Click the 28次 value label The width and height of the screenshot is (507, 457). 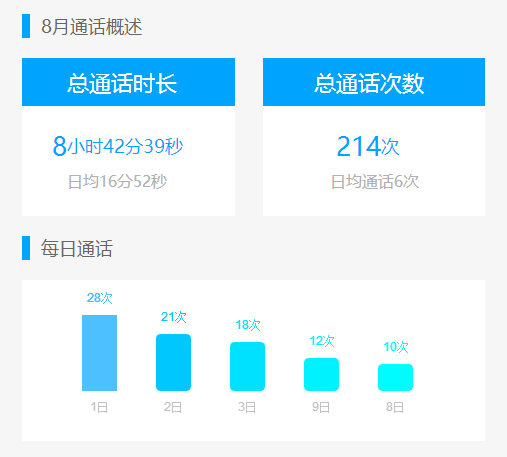tap(99, 298)
